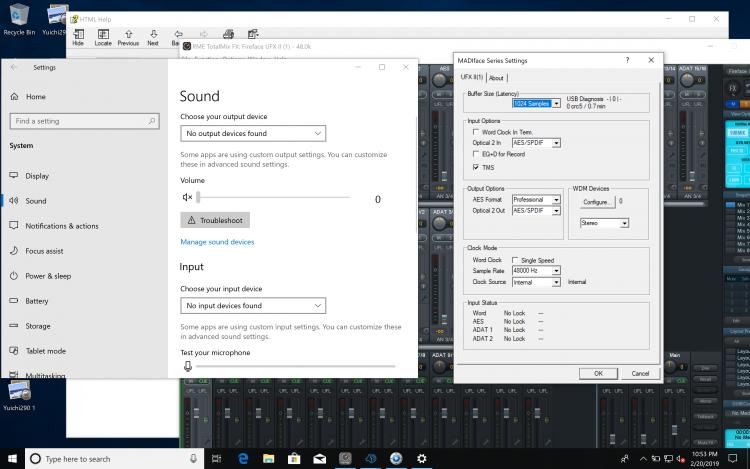The width and height of the screenshot is (750, 469).
Task: Enable Single Speed checkbox
Action: click(515, 260)
